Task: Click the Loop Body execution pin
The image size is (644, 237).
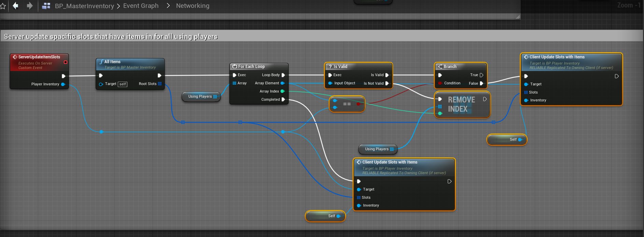Action: 283,75
